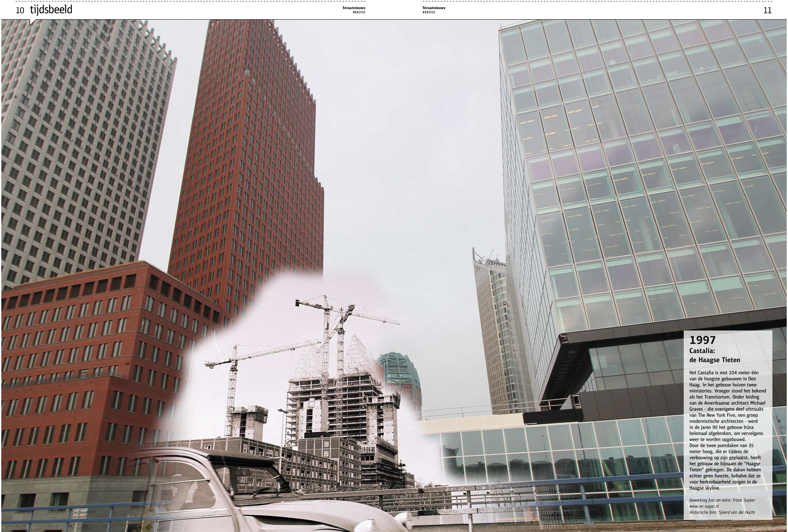Click the closing words 'Haagse skyline.'
The height and width of the screenshot is (532, 788).
click(x=705, y=488)
